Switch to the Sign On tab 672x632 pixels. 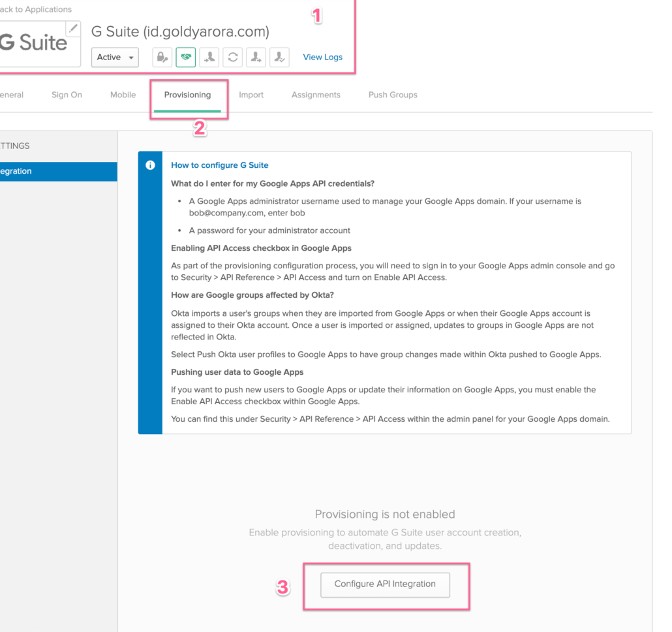pos(67,95)
